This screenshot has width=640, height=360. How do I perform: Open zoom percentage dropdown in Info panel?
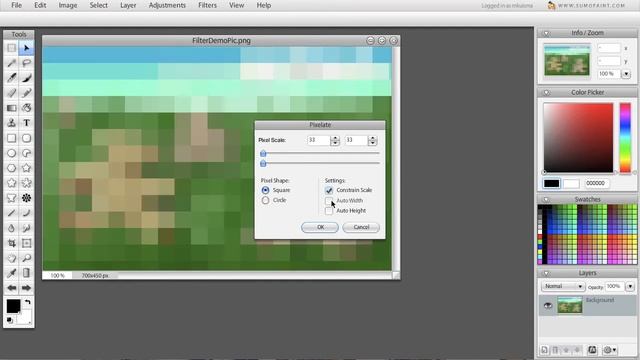coord(626,74)
